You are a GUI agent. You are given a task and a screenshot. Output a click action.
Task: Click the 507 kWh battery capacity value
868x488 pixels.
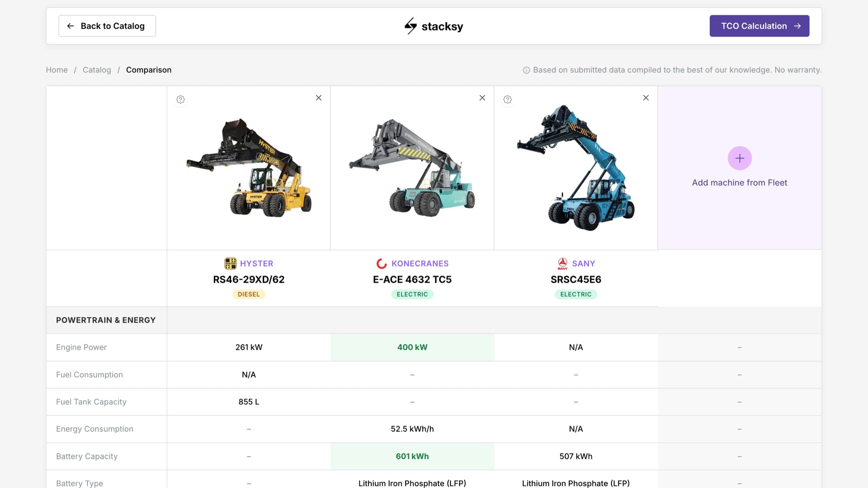(x=576, y=456)
